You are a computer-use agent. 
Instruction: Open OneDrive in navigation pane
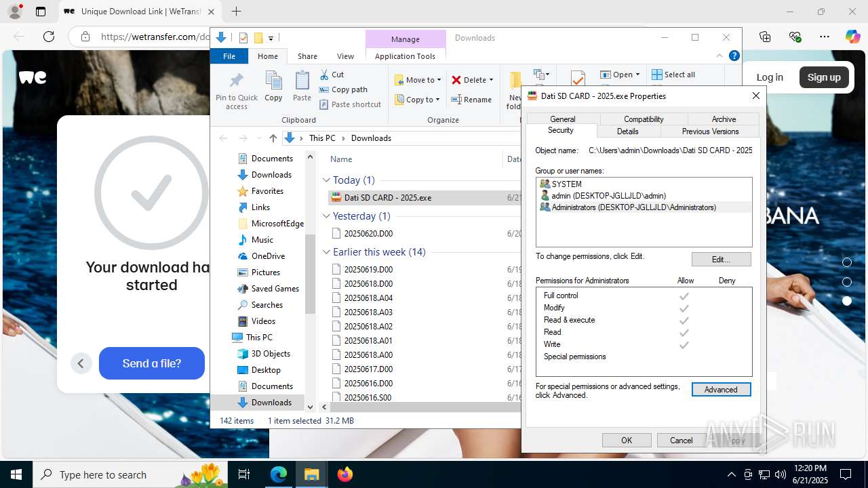pos(268,256)
